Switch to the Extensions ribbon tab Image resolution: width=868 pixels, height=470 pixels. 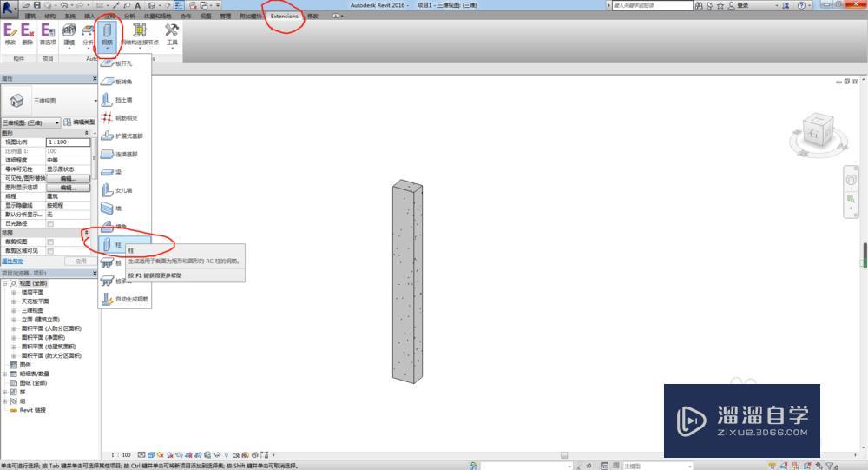pos(284,17)
